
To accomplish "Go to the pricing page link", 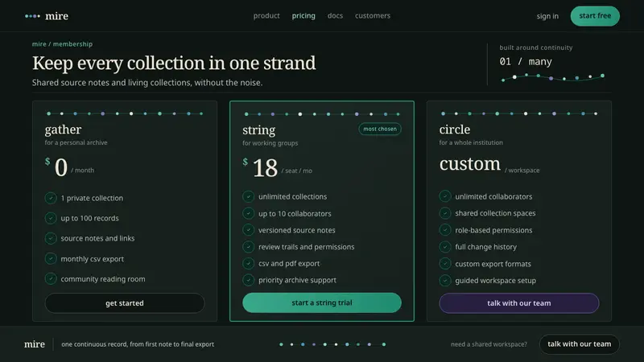I will [303, 15].
